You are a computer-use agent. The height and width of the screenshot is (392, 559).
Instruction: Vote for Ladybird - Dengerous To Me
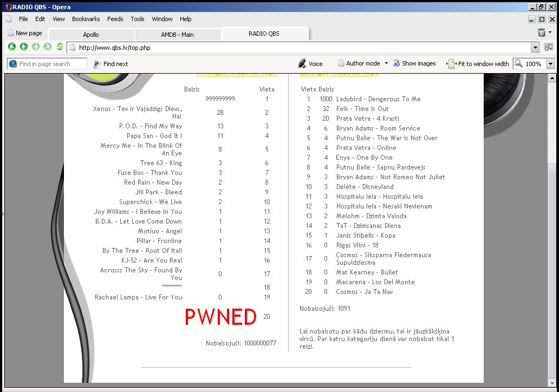tap(378, 99)
